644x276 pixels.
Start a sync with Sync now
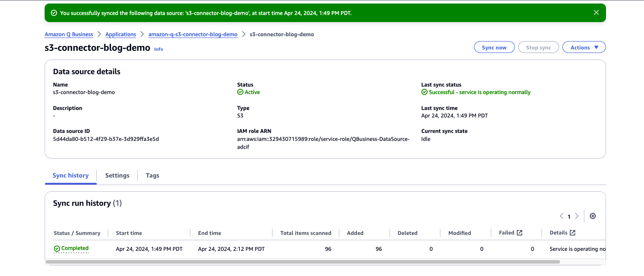494,47
